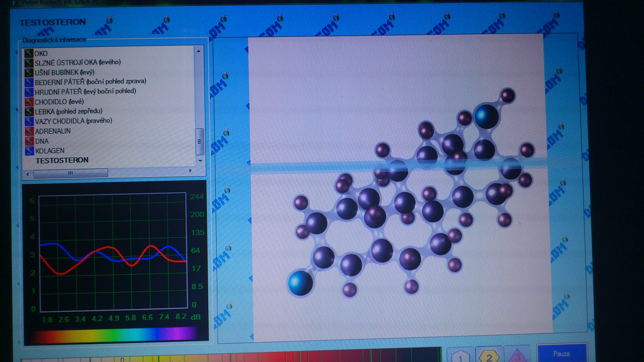Click the horizontal scrollbar left arrow
Screen dimensions: 644x362
point(27,174)
